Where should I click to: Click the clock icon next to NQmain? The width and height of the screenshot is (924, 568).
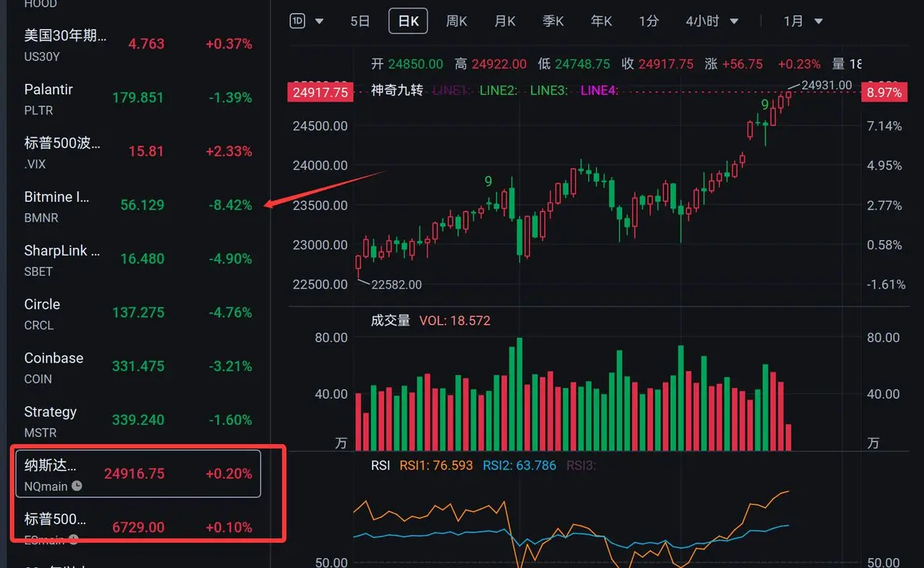77,486
